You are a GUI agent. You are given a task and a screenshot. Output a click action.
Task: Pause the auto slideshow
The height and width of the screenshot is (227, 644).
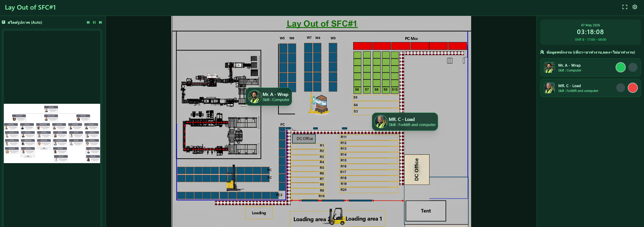point(94,22)
